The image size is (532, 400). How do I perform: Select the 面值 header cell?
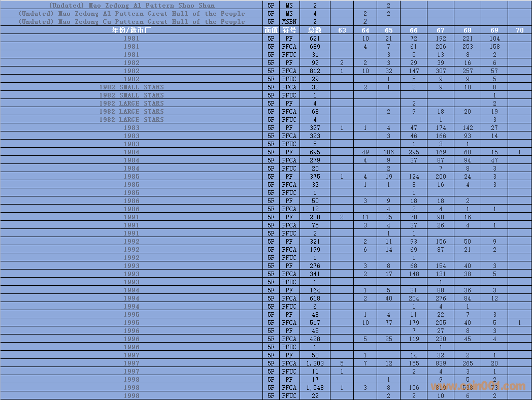click(x=271, y=30)
